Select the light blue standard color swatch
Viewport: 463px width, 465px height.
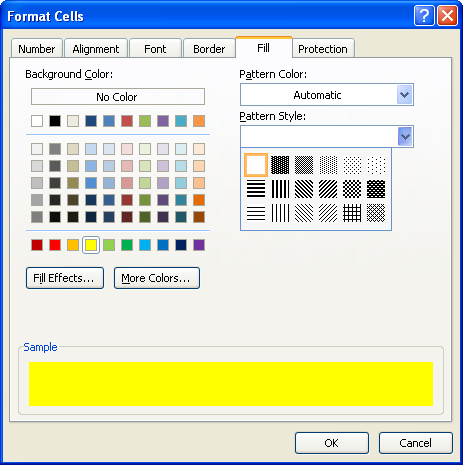145,245
